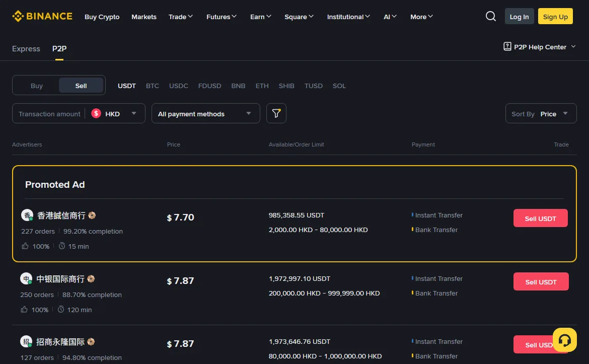Select the SOL coin tab
Screen dimensions: 589x364
(339, 86)
